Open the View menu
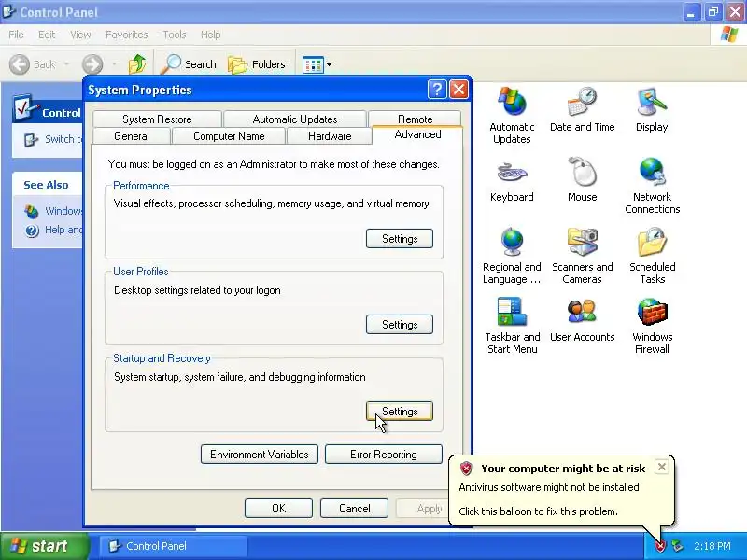 (80, 35)
